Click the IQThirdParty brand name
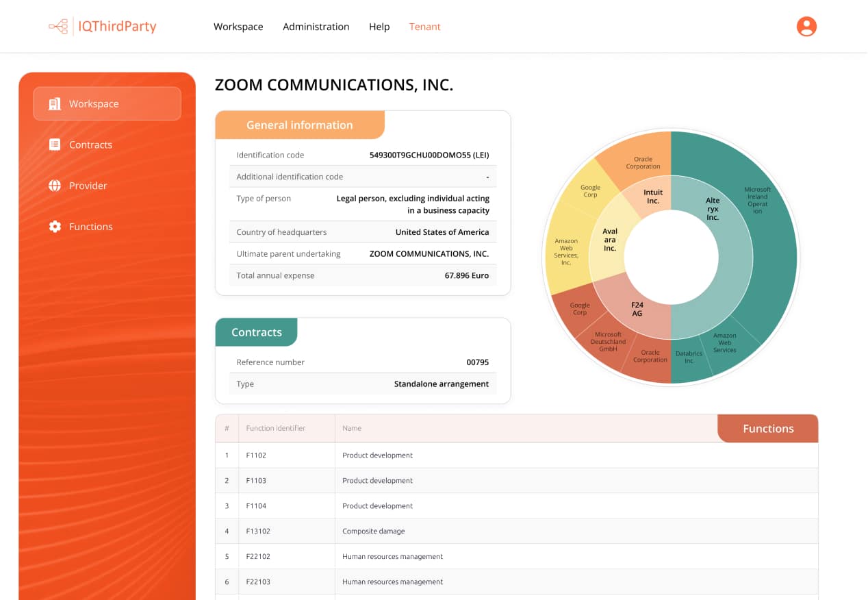This screenshot has height=600, width=868. (x=117, y=27)
